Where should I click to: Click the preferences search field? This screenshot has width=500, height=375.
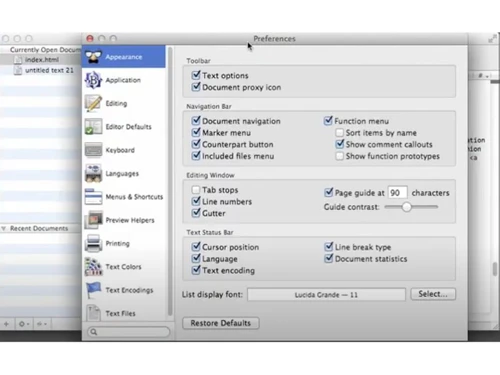coord(129,332)
